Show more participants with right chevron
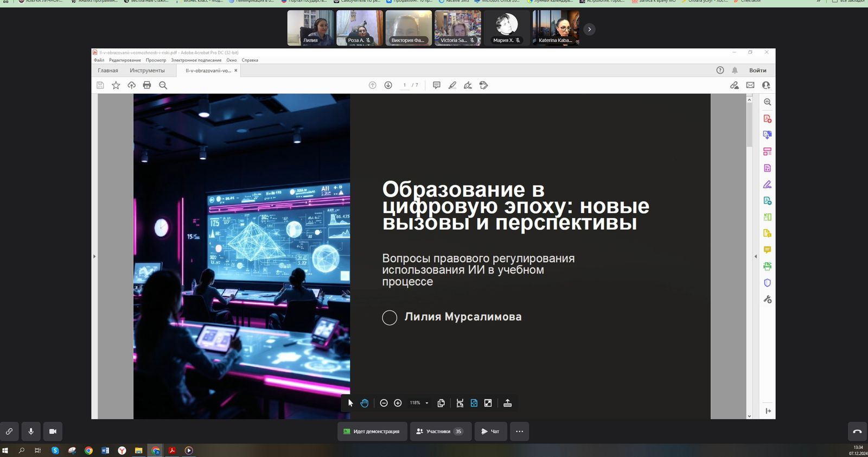868x457 pixels. pos(589,29)
